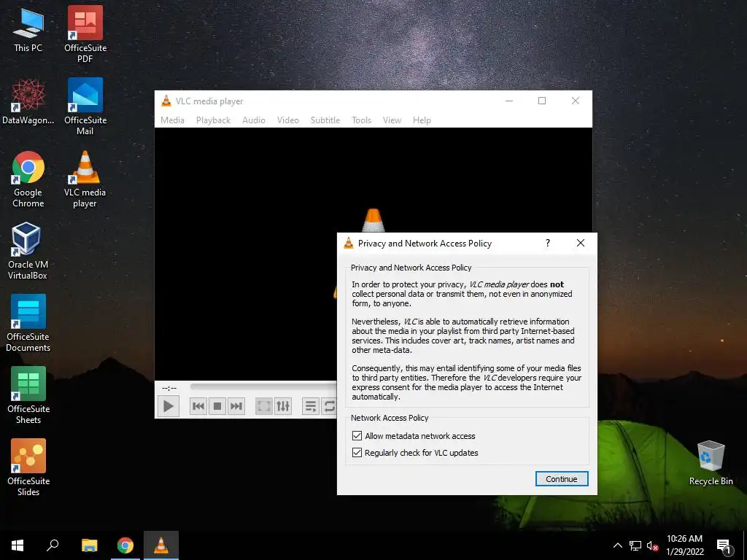Select the OfficeSuite Documents desktop icon
The width and height of the screenshot is (747, 560).
(x=28, y=323)
